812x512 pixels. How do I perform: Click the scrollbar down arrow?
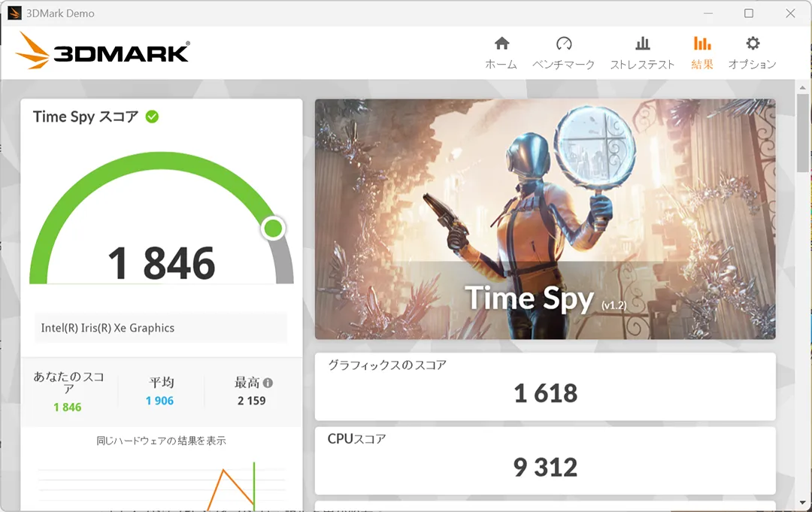click(x=803, y=503)
